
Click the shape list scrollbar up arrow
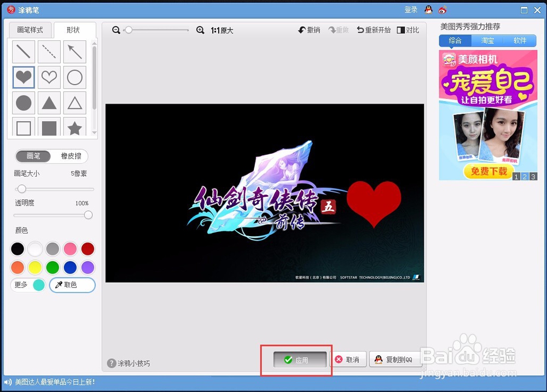(x=94, y=43)
